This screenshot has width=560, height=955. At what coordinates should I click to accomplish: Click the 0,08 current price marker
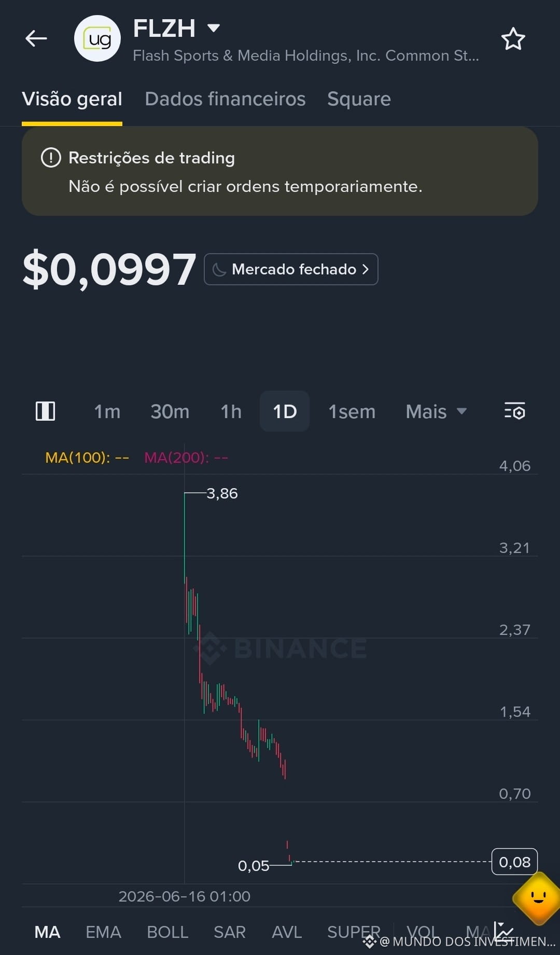pos(514,862)
